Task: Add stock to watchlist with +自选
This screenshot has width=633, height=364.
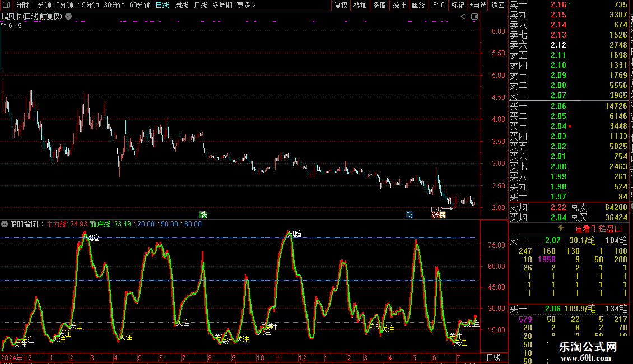Action: click(478, 5)
